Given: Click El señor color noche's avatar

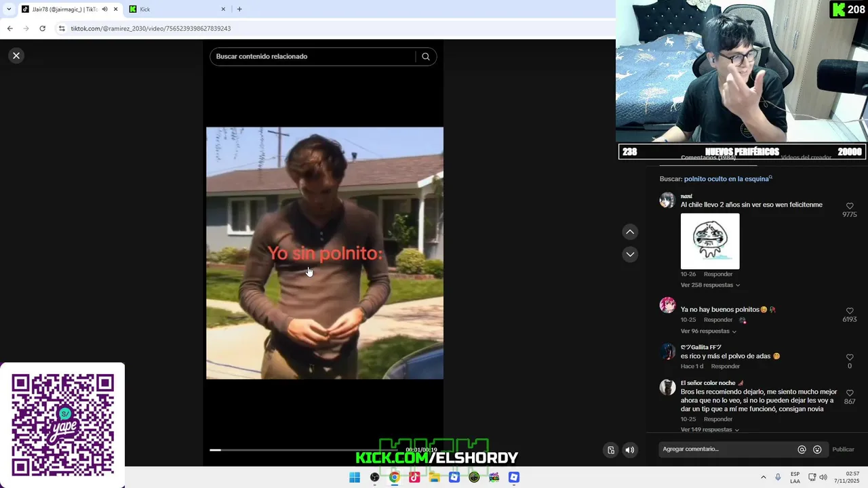Looking at the screenshot, I should tap(668, 387).
